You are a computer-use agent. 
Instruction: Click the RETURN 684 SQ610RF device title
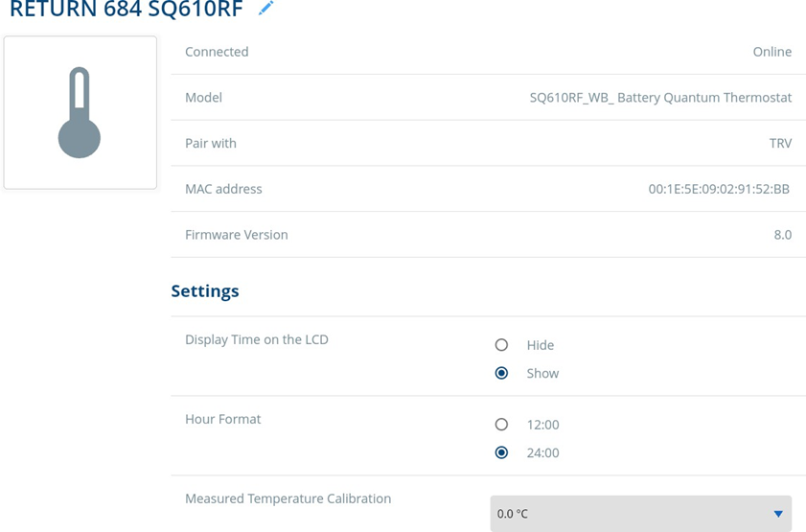pyautogui.click(x=128, y=10)
